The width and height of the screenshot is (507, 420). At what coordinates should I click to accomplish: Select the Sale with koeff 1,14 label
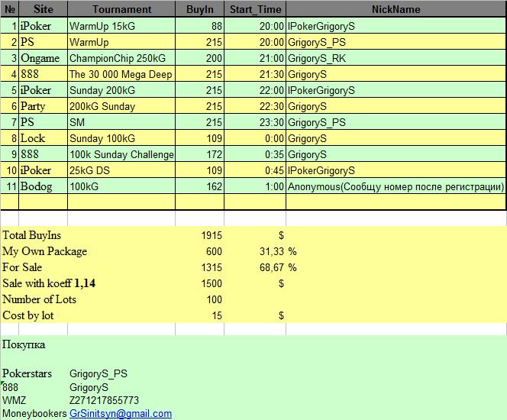(x=49, y=283)
